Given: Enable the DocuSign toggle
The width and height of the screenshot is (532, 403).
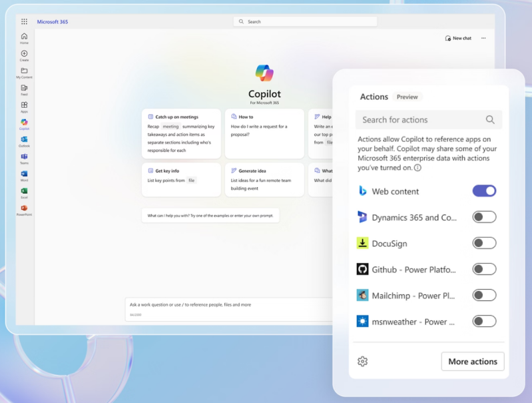Looking at the screenshot, I should tap(484, 243).
